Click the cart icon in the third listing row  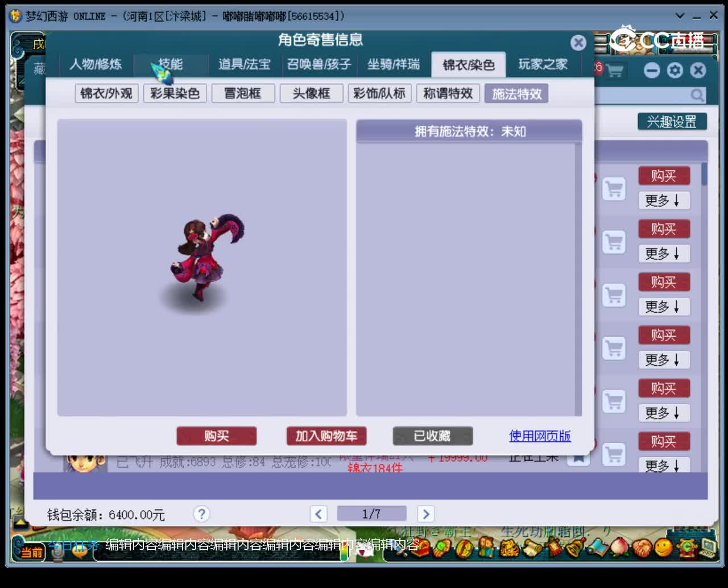point(614,295)
